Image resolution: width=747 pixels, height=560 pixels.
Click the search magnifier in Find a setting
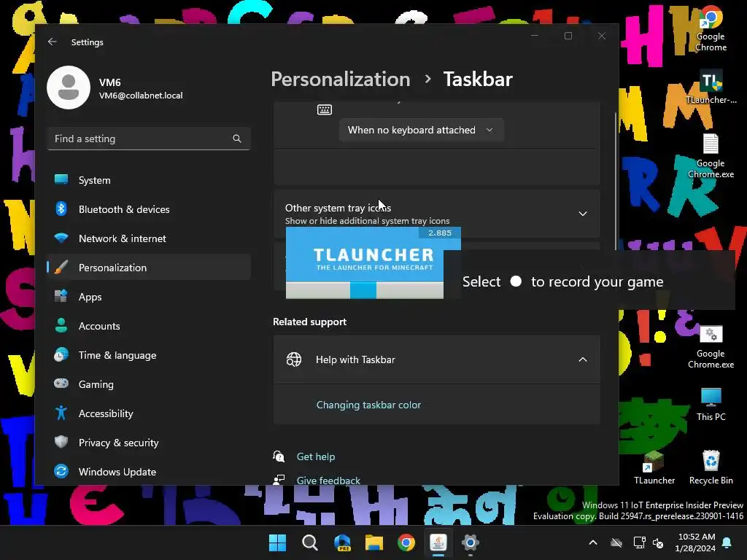click(237, 139)
